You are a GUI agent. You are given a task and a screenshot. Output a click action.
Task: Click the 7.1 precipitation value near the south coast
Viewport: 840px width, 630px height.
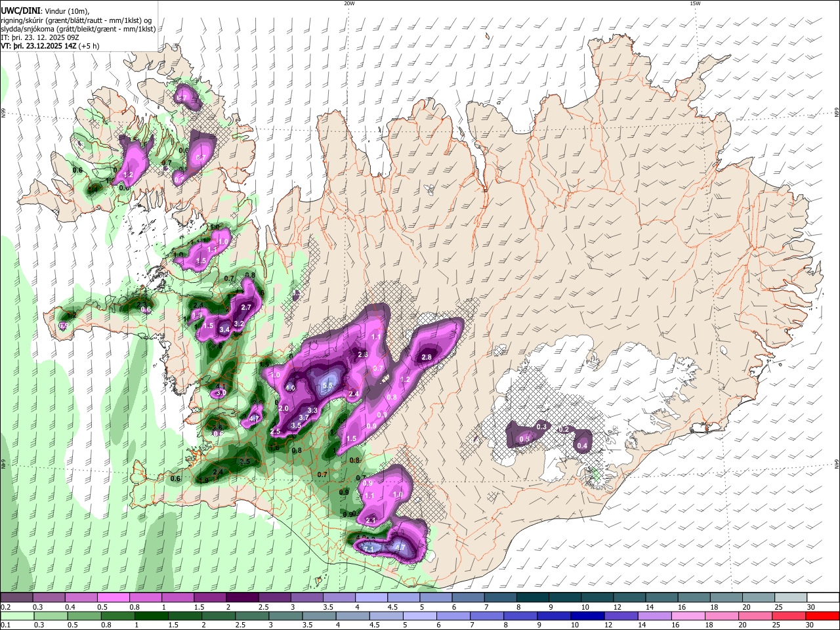click(368, 549)
